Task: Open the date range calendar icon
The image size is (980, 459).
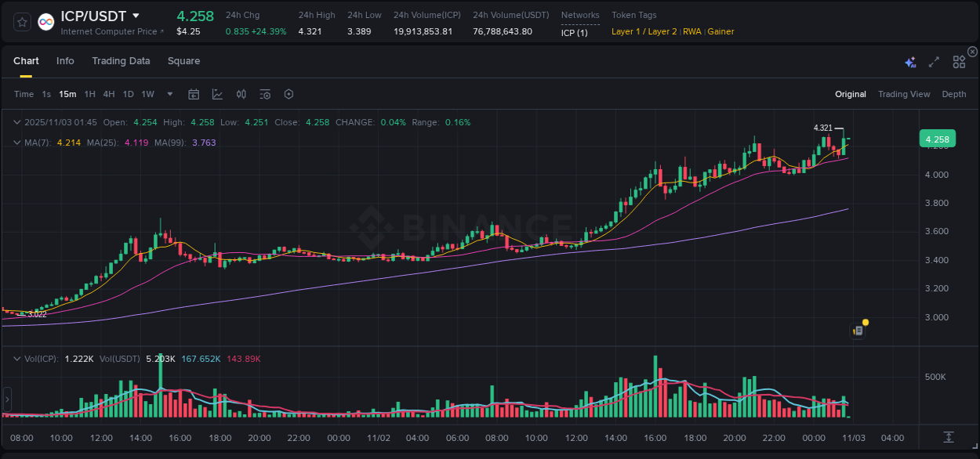Action: (194, 94)
